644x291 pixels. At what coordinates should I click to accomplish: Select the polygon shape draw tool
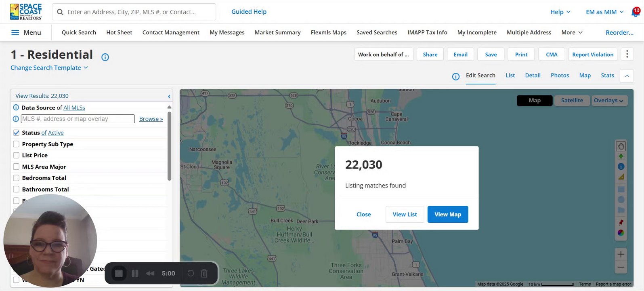pyautogui.click(x=621, y=210)
